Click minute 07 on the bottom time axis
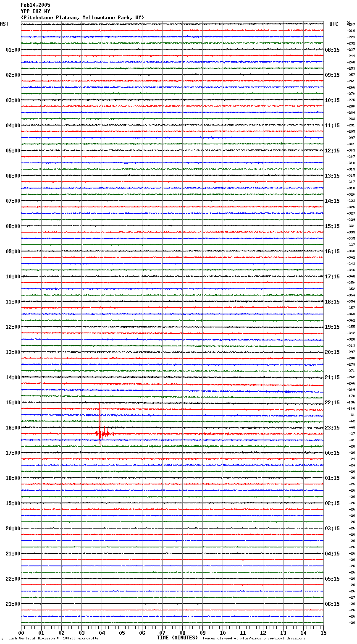The image size is (357, 644). (x=162, y=633)
